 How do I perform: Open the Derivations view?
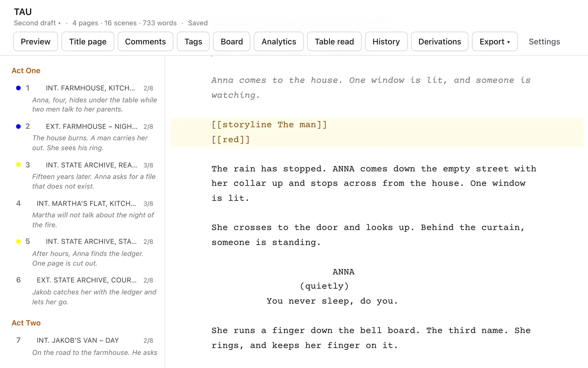coord(440,42)
